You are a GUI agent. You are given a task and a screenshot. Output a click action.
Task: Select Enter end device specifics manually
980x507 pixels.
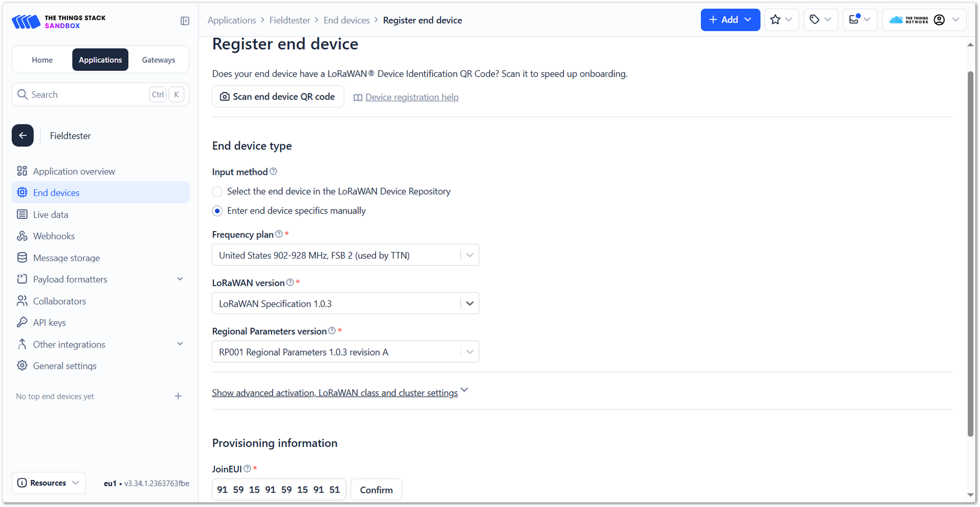click(217, 211)
